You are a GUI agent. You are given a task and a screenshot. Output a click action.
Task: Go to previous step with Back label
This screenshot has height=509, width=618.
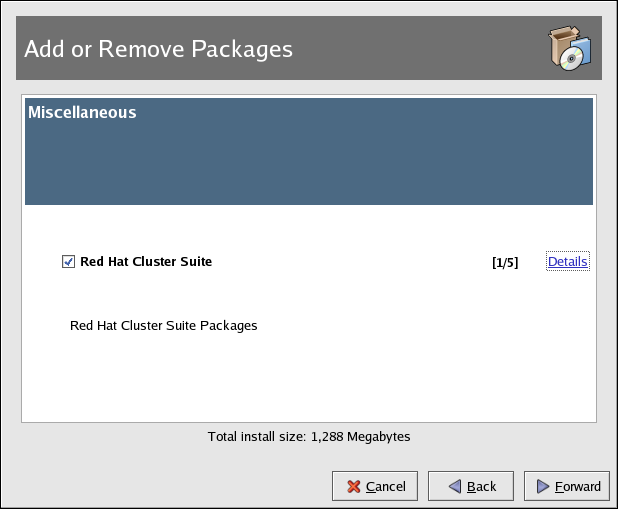click(x=481, y=487)
